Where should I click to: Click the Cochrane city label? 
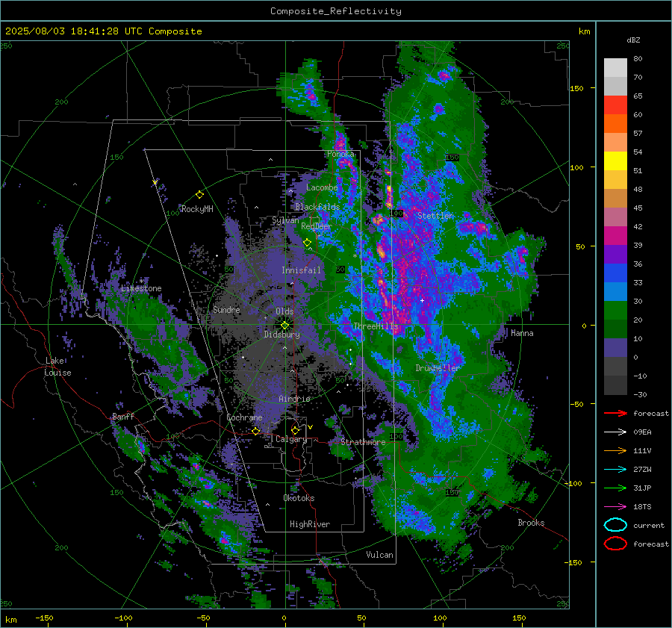click(244, 417)
